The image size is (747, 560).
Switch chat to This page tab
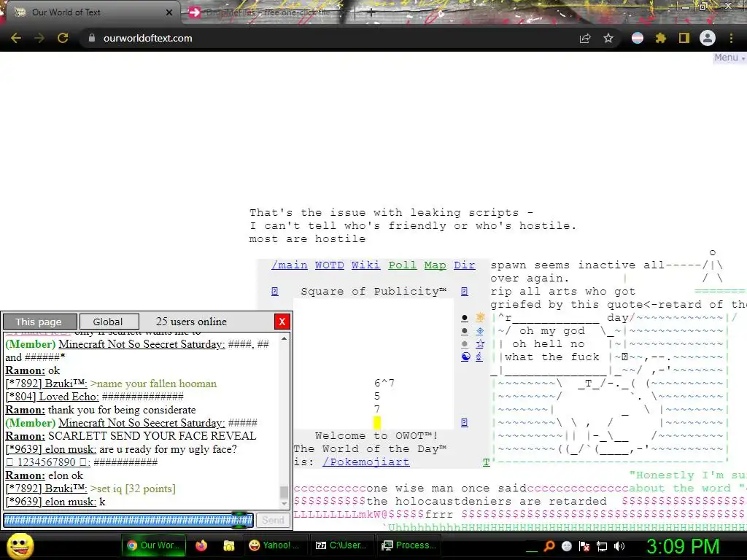pos(39,322)
